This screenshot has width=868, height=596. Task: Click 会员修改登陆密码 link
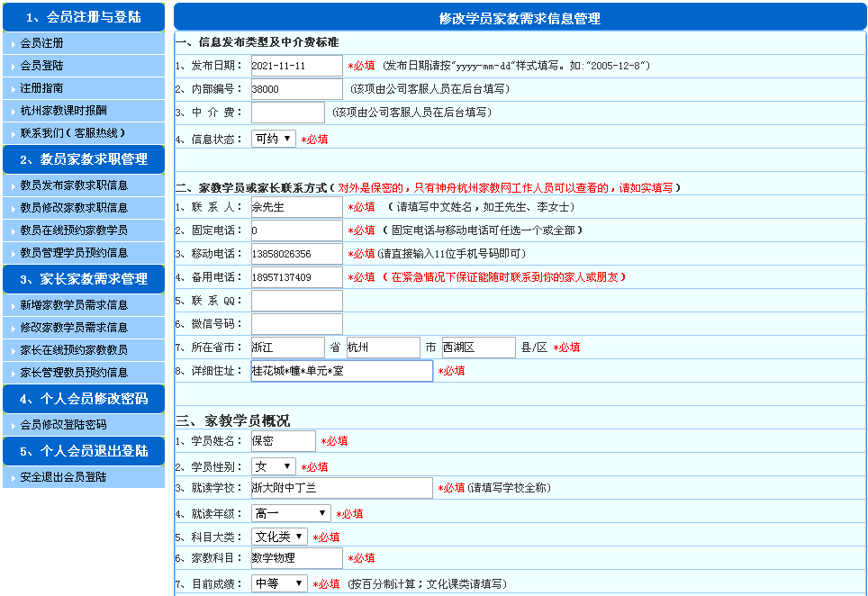point(63,425)
